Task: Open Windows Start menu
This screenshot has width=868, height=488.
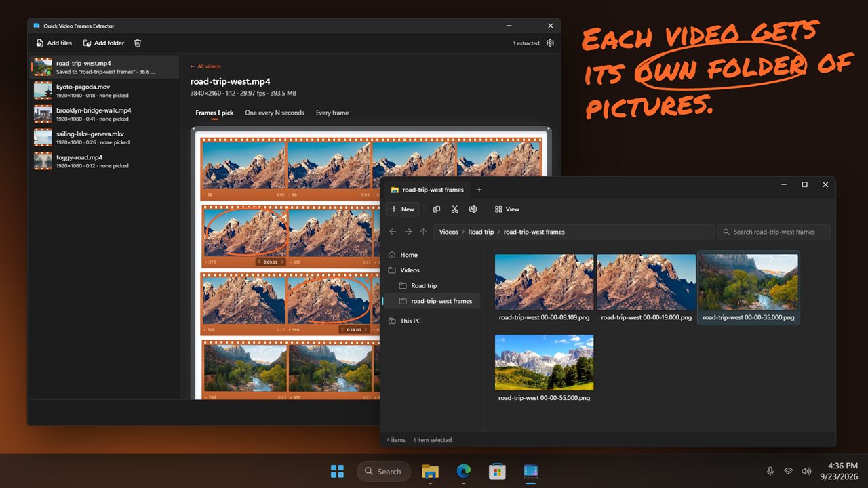Action: [337, 471]
